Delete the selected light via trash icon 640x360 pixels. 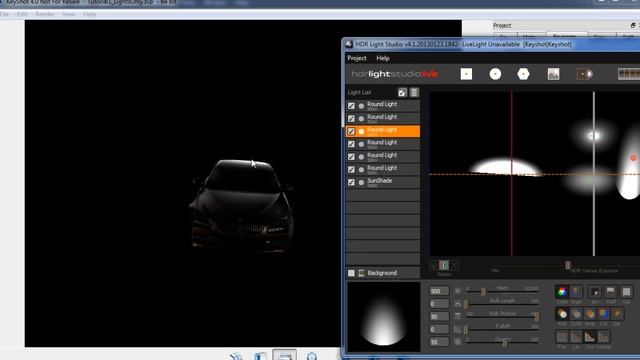[x=414, y=93]
